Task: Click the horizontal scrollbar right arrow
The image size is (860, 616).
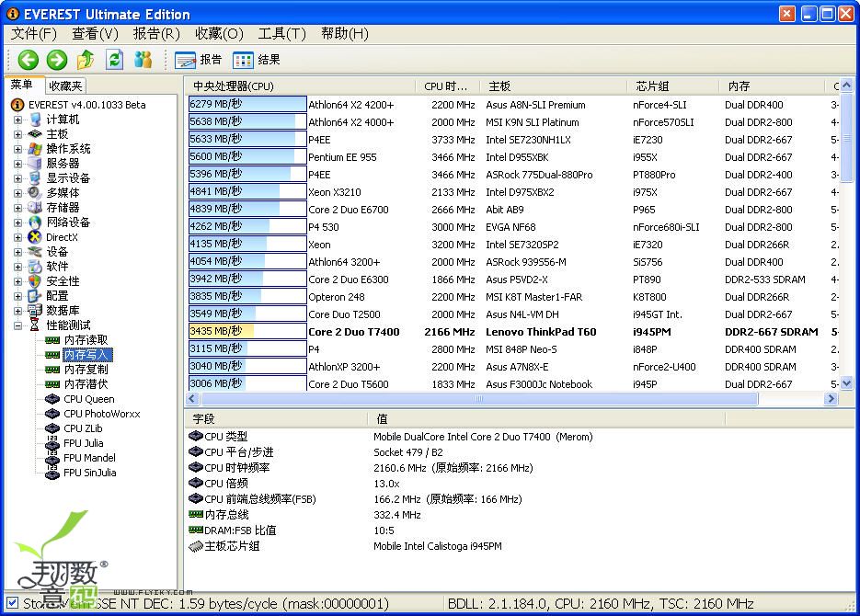Action: [831, 398]
